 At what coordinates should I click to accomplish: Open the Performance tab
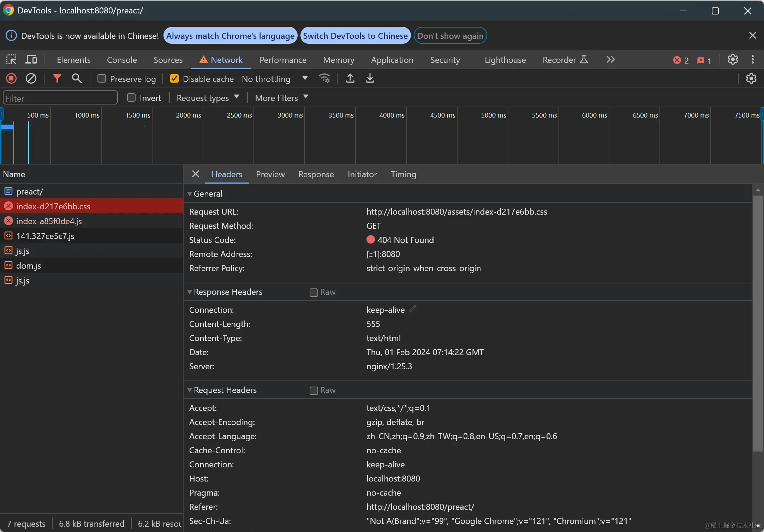coord(283,60)
